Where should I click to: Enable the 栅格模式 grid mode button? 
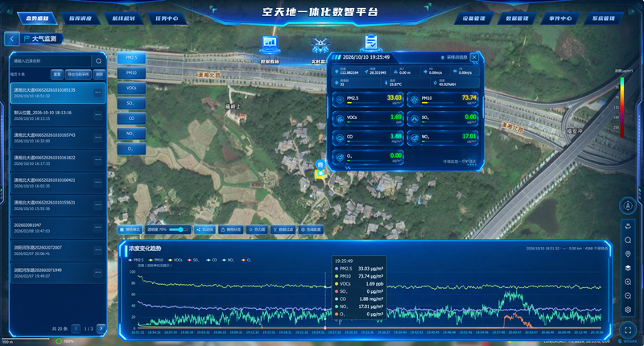tap(130, 229)
